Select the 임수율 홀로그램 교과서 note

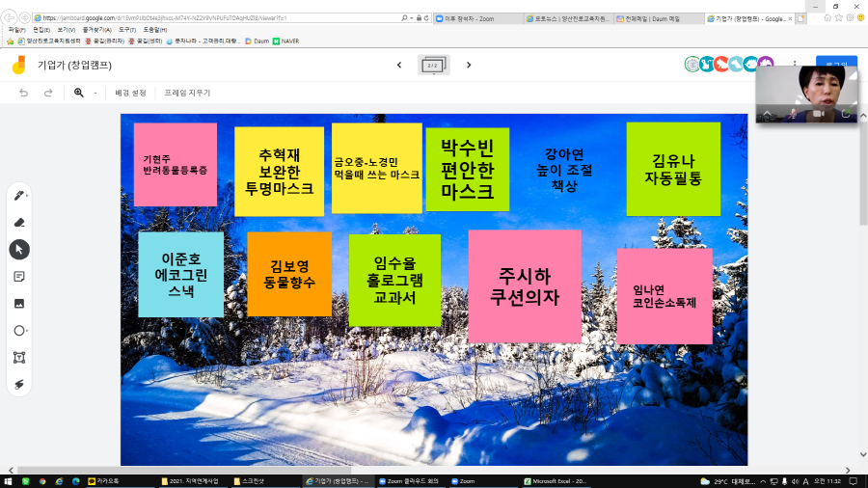click(x=394, y=281)
